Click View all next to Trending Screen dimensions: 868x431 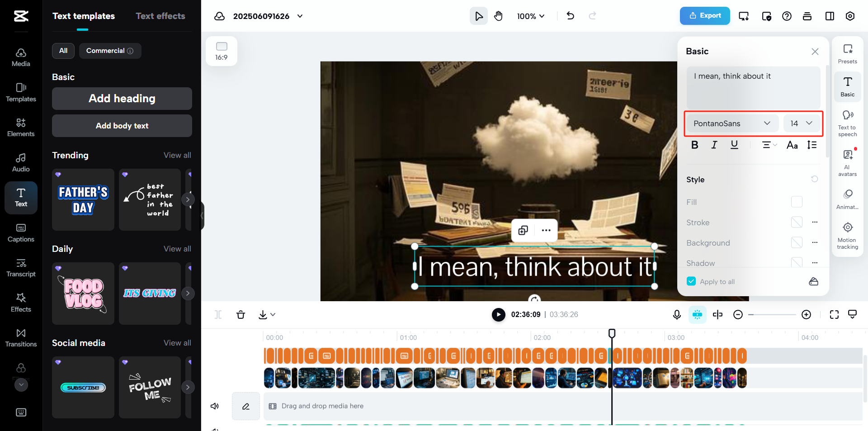point(177,155)
